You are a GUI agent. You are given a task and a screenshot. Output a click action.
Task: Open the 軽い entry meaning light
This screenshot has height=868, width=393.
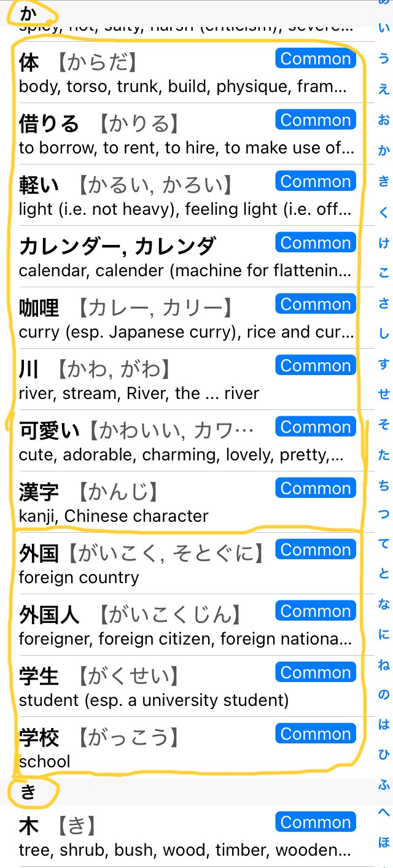pyautogui.click(x=184, y=196)
